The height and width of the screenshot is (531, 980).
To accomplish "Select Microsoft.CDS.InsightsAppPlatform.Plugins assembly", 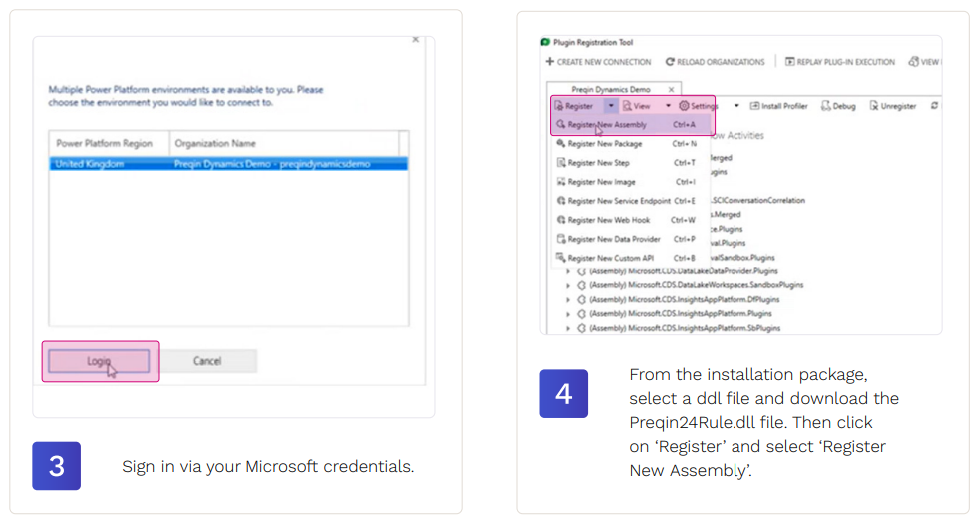I will coord(680,314).
